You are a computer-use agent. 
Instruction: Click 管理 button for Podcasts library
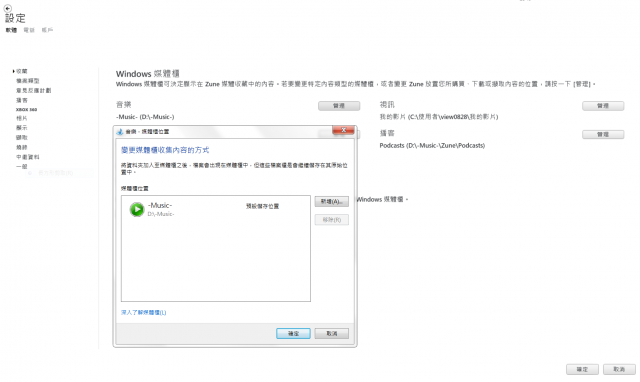[603, 135]
